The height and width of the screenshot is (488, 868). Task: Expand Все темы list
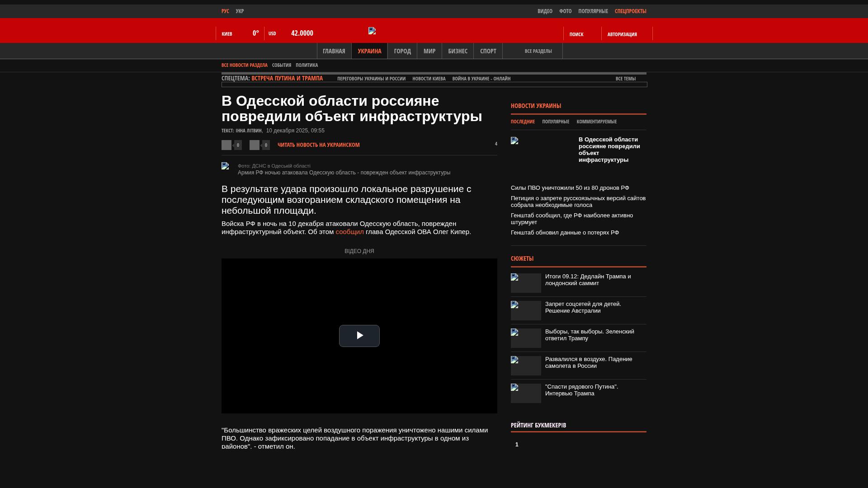[626, 79]
